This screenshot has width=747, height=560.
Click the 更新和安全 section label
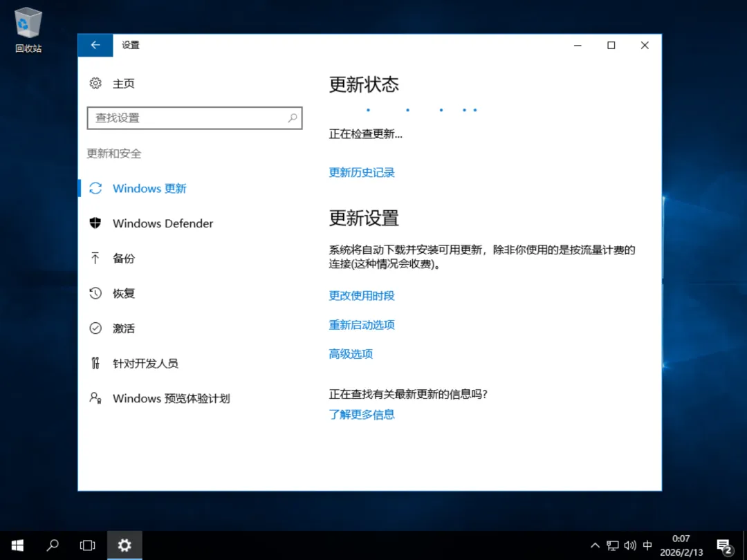coord(114,153)
